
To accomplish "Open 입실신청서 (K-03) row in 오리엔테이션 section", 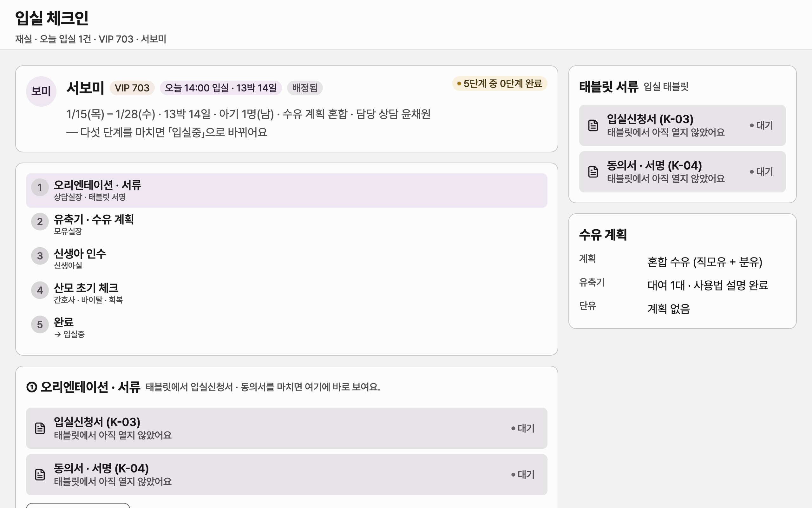I will [286, 428].
